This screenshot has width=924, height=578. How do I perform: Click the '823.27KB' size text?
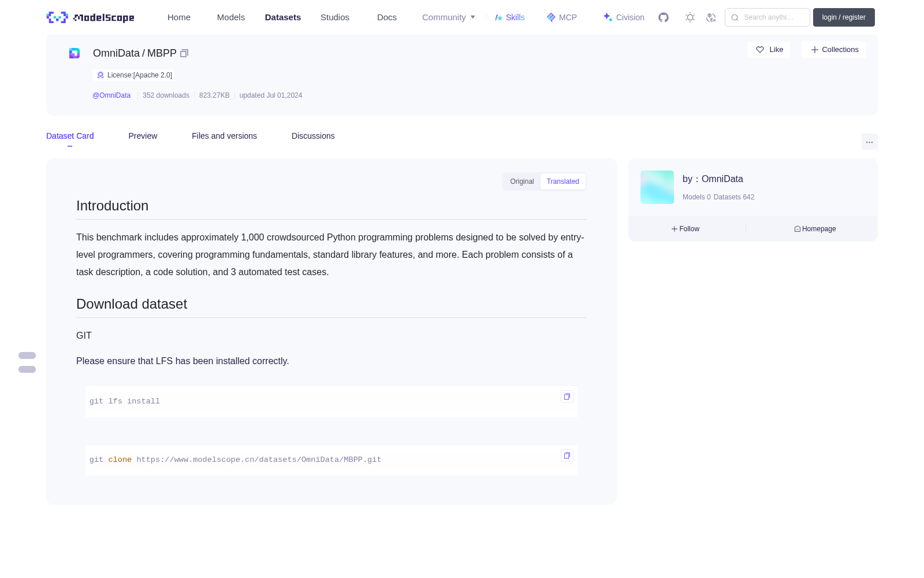(x=214, y=95)
